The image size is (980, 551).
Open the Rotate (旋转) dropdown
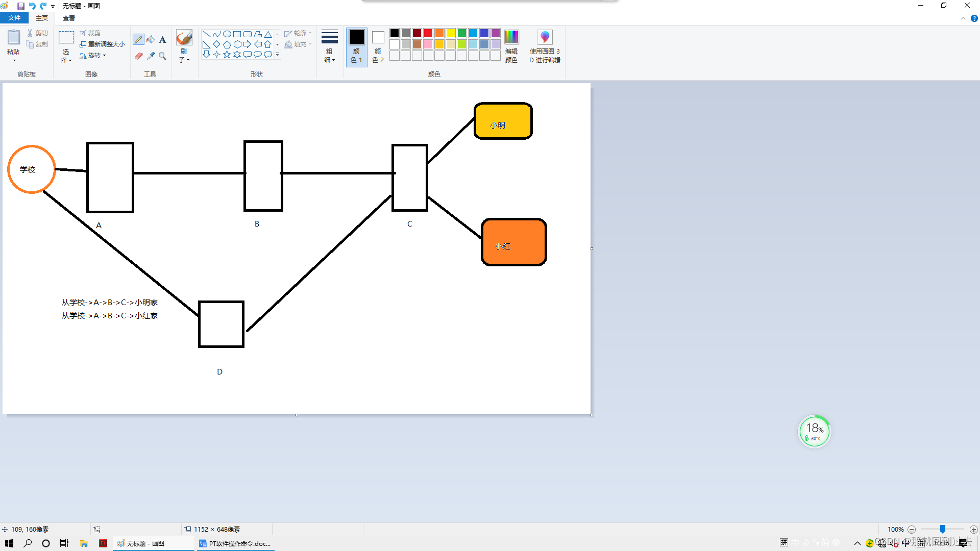pos(94,56)
